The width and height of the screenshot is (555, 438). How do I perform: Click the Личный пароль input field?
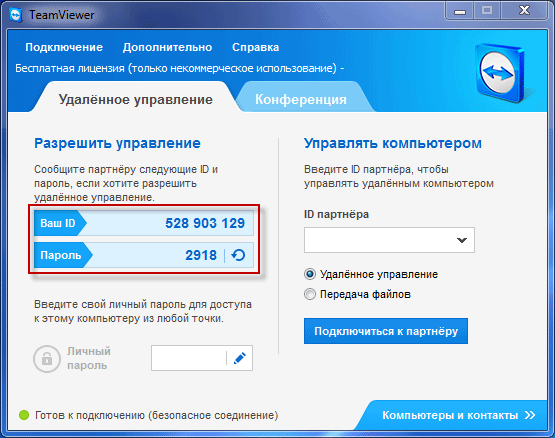pos(189,358)
